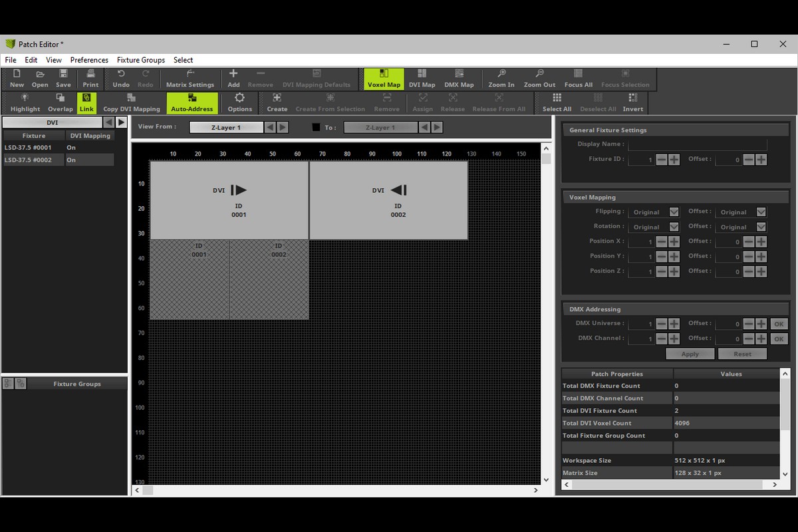
Task: Select fixture LSD-37.5 #0002 in list
Action: 33,160
